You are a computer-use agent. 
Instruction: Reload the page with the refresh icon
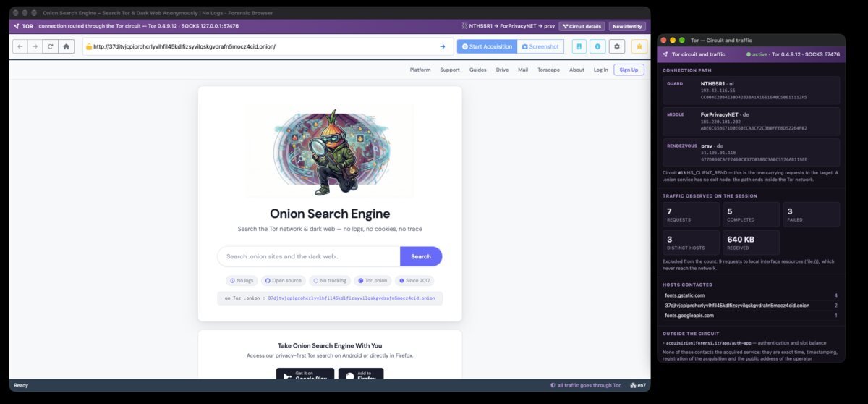tap(50, 46)
